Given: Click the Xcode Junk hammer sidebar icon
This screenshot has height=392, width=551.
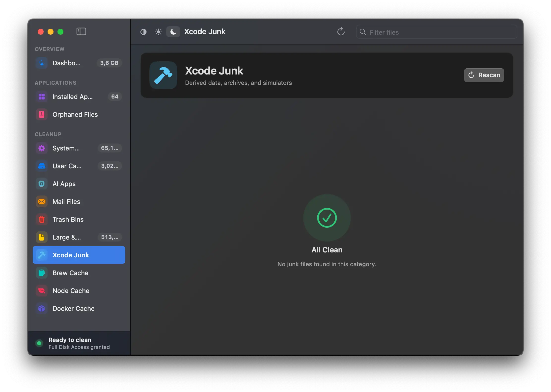Looking at the screenshot, I should (42, 255).
